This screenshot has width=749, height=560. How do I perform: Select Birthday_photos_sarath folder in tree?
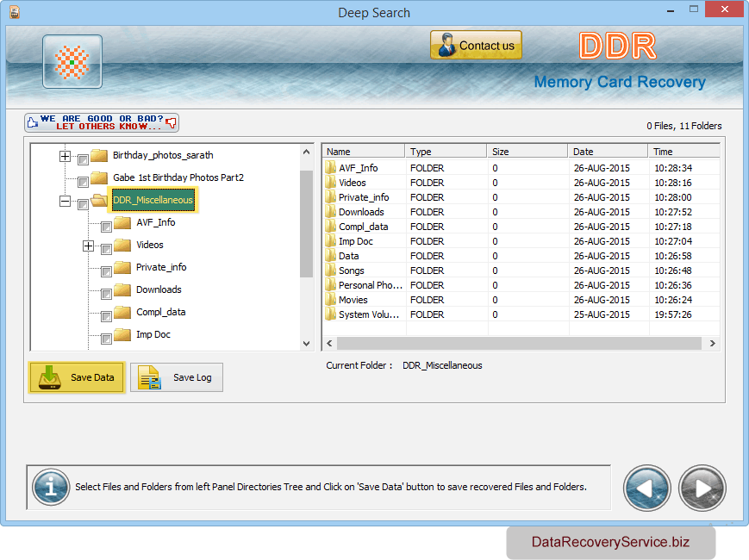[x=163, y=155]
